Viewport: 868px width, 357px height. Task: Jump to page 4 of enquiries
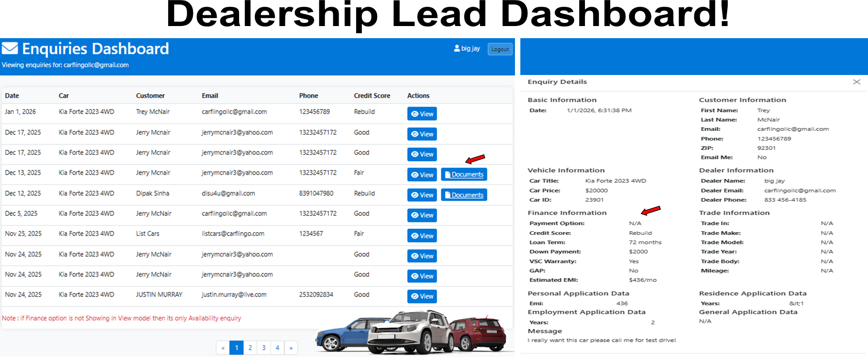click(x=277, y=348)
